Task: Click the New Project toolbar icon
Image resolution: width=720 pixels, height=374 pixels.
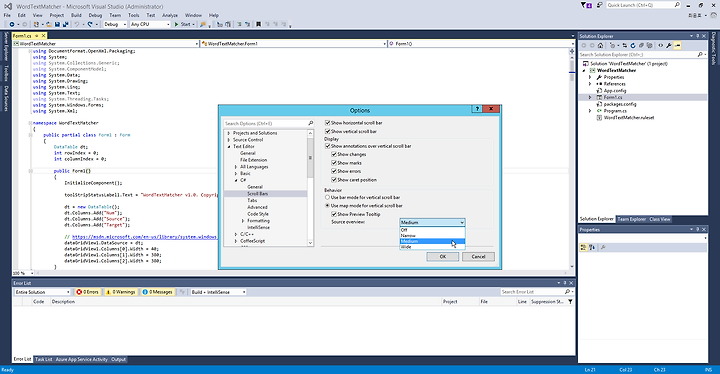Action: [36, 24]
